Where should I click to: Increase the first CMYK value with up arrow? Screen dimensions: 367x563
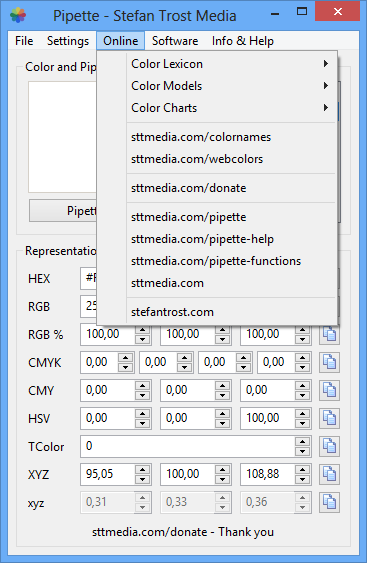[126, 358]
